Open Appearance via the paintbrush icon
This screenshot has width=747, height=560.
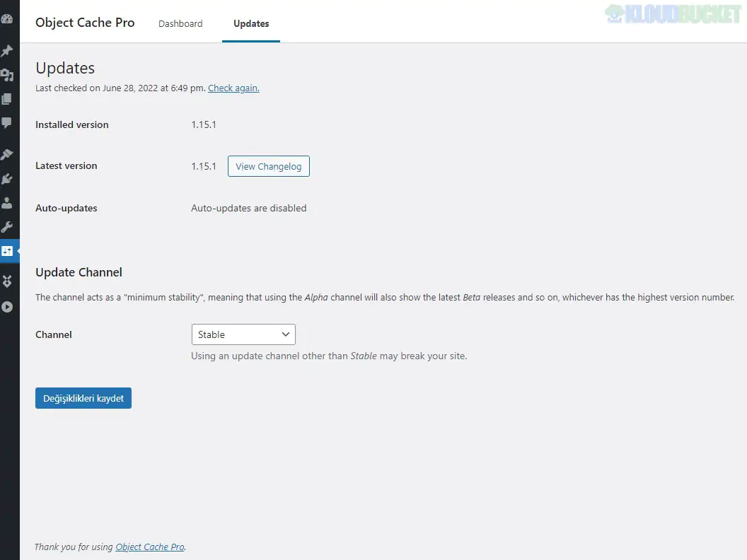(6, 154)
